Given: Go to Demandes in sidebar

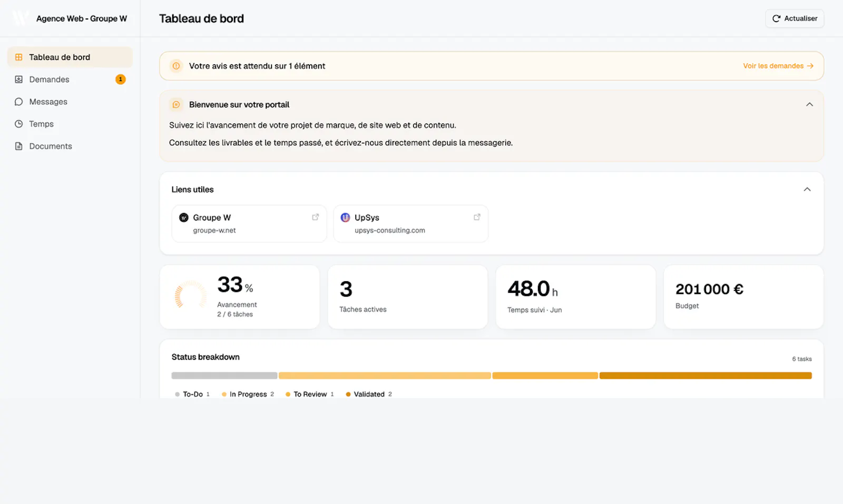Looking at the screenshot, I should [x=70, y=80].
